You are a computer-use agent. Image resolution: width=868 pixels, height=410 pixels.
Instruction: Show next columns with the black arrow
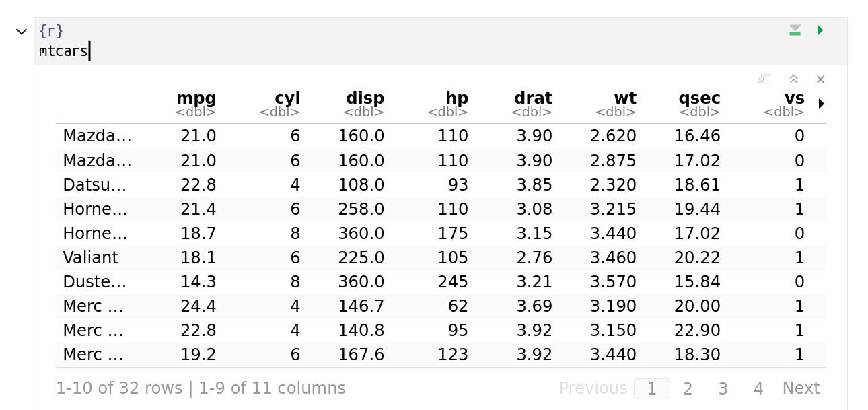point(821,104)
